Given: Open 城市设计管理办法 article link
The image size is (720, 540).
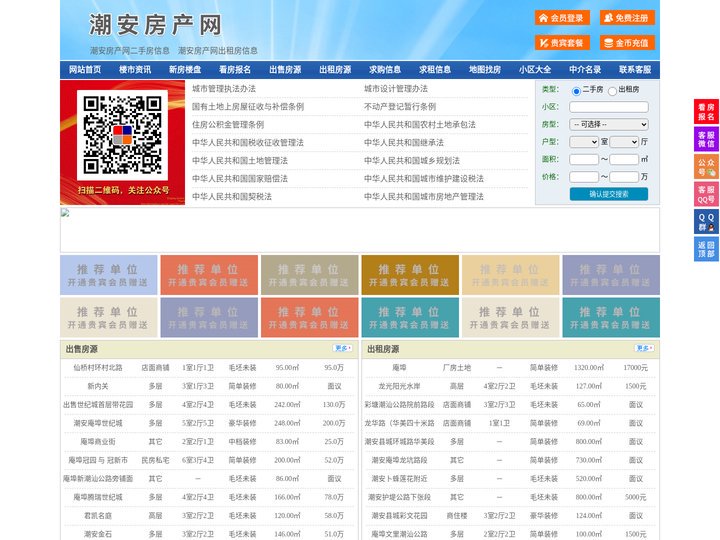Looking at the screenshot, I should pos(396,89).
